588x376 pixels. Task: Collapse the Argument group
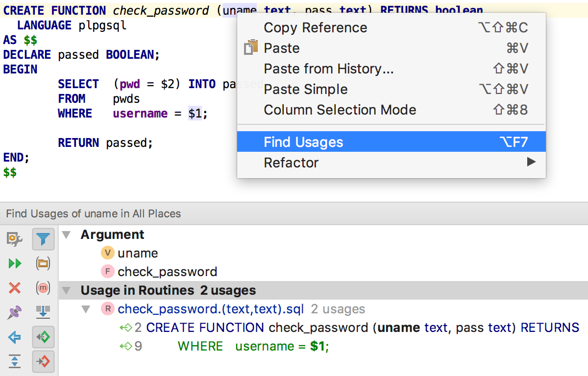(x=67, y=235)
